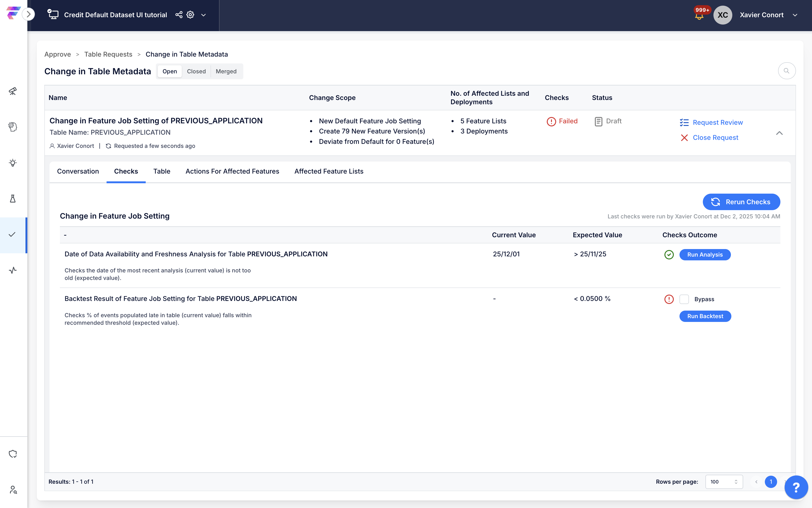Open the heartbeat monitoring sidebar icon
The width and height of the screenshot is (812, 508).
click(13, 270)
